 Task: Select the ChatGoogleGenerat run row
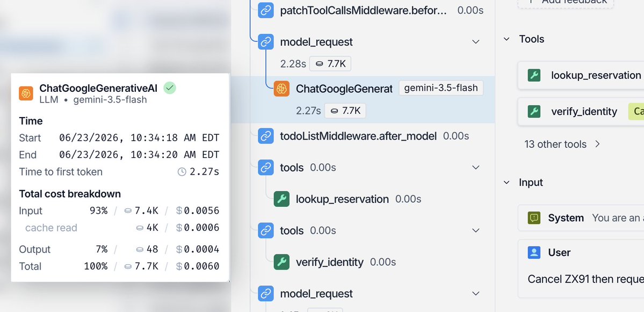coord(363,99)
